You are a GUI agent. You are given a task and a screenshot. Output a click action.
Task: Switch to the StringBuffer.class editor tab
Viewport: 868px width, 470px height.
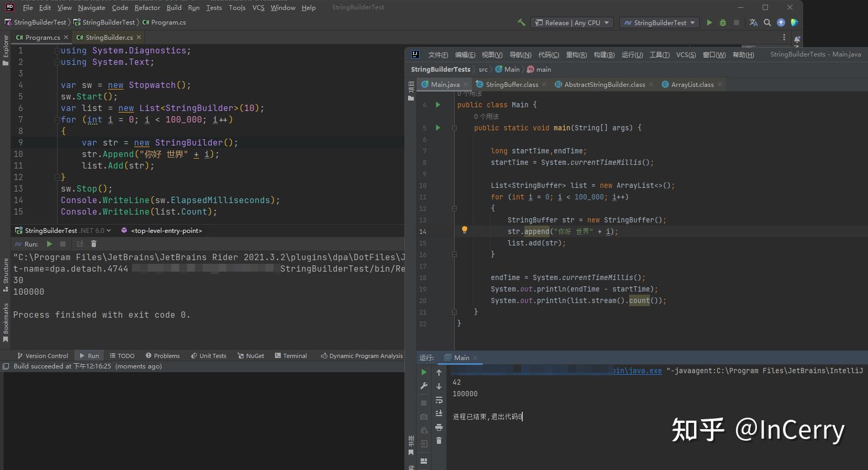[511, 84]
